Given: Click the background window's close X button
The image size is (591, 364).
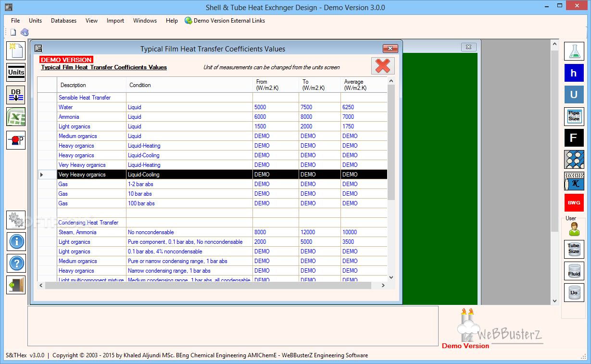Looking at the screenshot, I should 468,47.
